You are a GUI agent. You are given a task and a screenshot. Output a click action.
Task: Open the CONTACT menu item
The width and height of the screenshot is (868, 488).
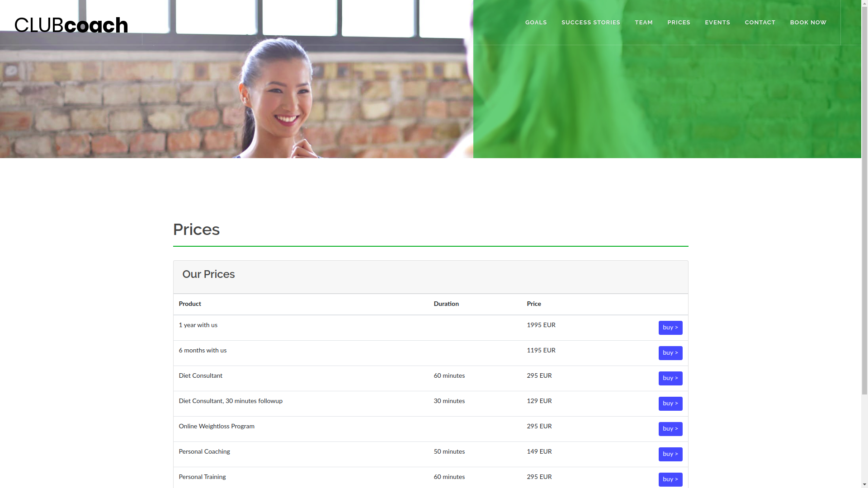point(759,23)
